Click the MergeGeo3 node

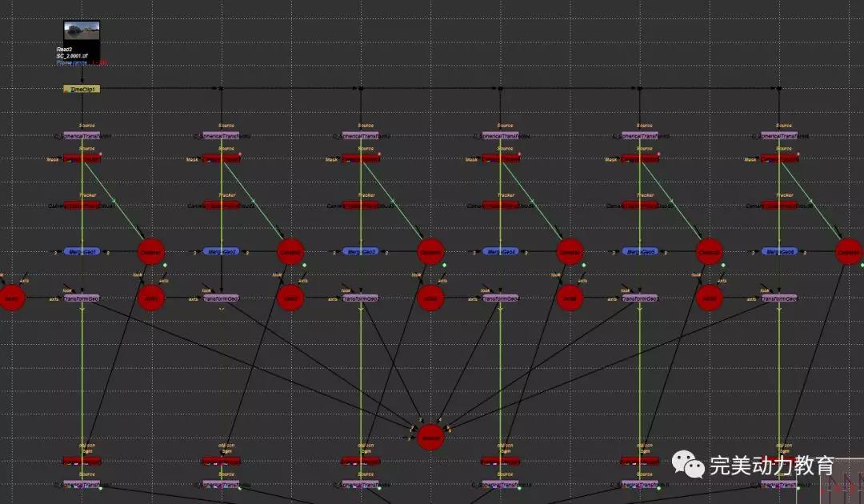coord(361,251)
